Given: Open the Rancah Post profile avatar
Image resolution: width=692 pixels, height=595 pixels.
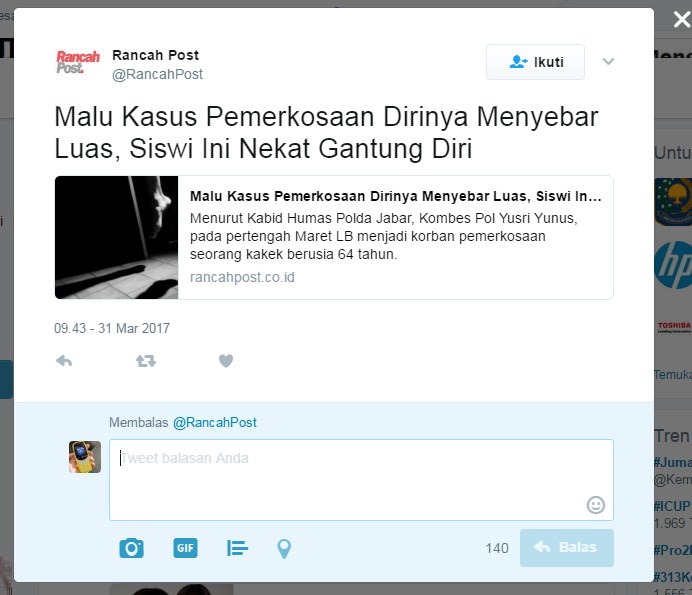Looking at the screenshot, I should point(78,62).
